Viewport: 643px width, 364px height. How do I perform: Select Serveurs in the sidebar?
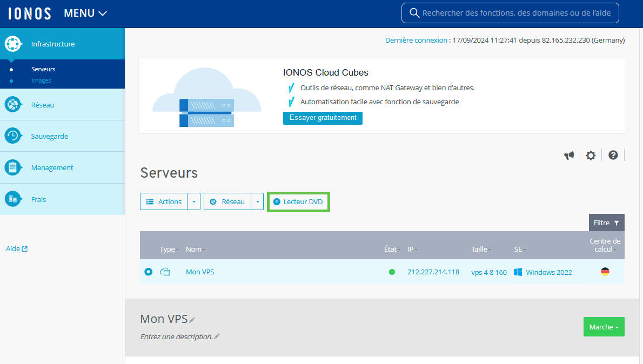43,69
